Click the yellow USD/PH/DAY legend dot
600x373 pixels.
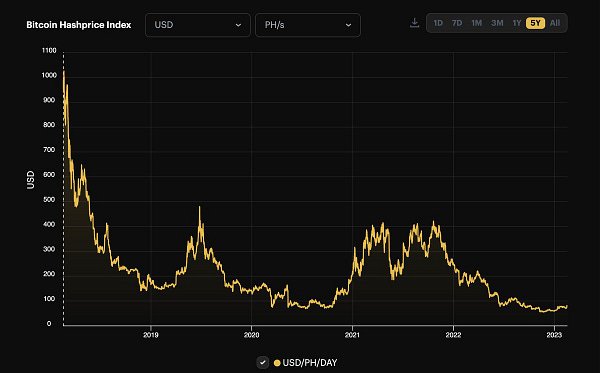[x=277, y=363]
